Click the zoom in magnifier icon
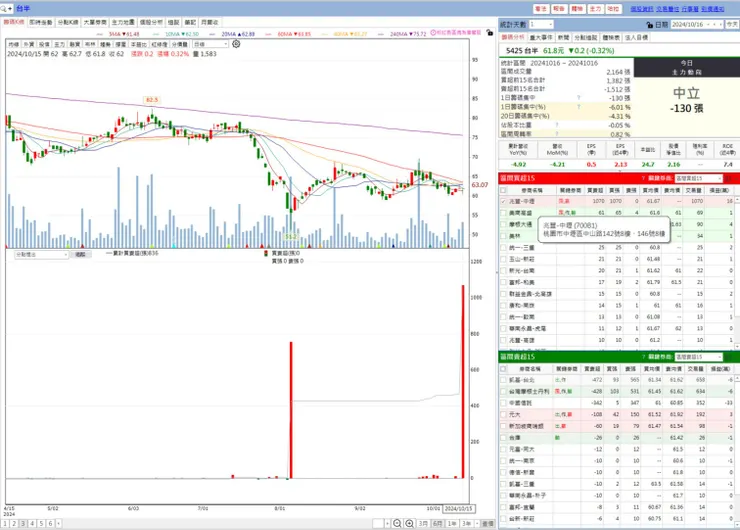 pyautogui.click(x=410, y=523)
